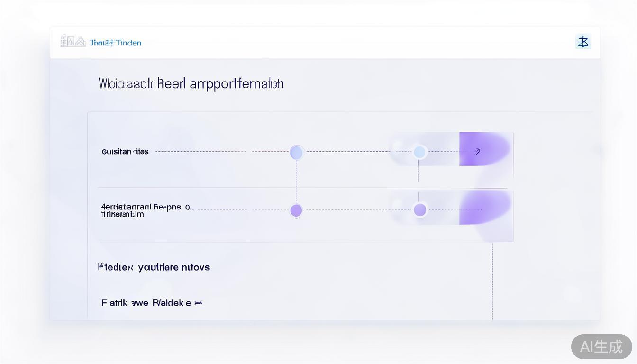Click the small flag icon before Fledtek
The width and height of the screenshot is (637, 364).
coord(100,266)
